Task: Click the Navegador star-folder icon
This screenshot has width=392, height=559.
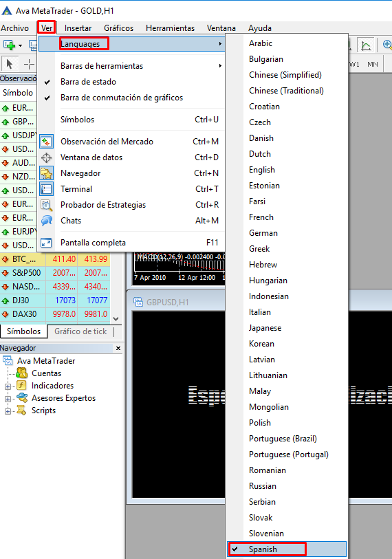Action: click(x=46, y=173)
